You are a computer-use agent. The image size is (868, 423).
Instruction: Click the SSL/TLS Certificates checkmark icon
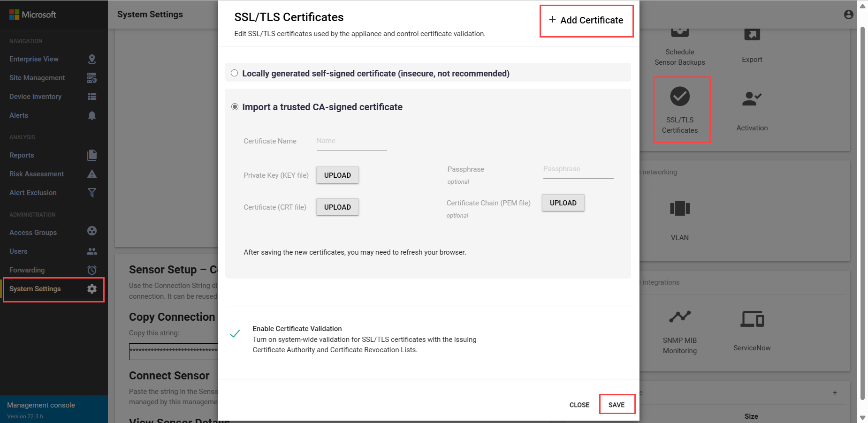pyautogui.click(x=679, y=97)
